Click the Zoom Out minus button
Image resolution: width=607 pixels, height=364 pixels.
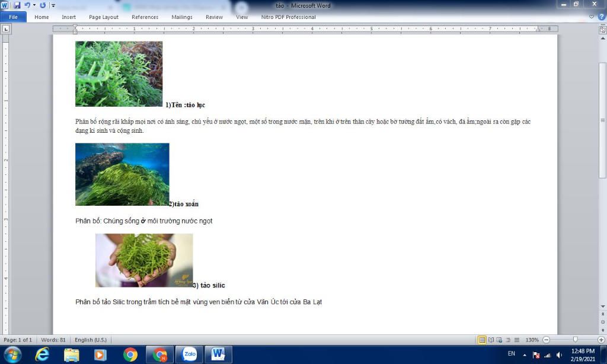[x=546, y=340]
